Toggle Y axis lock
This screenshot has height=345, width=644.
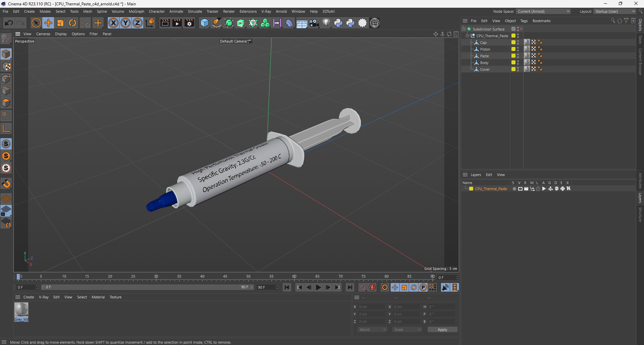[x=126, y=23]
